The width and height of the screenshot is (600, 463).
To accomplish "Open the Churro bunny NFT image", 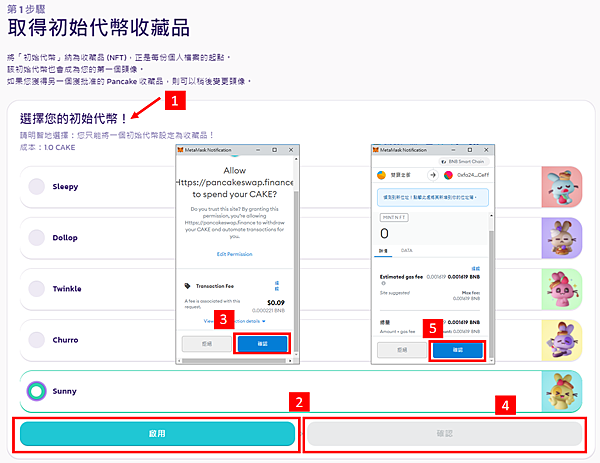I will click(562, 340).
